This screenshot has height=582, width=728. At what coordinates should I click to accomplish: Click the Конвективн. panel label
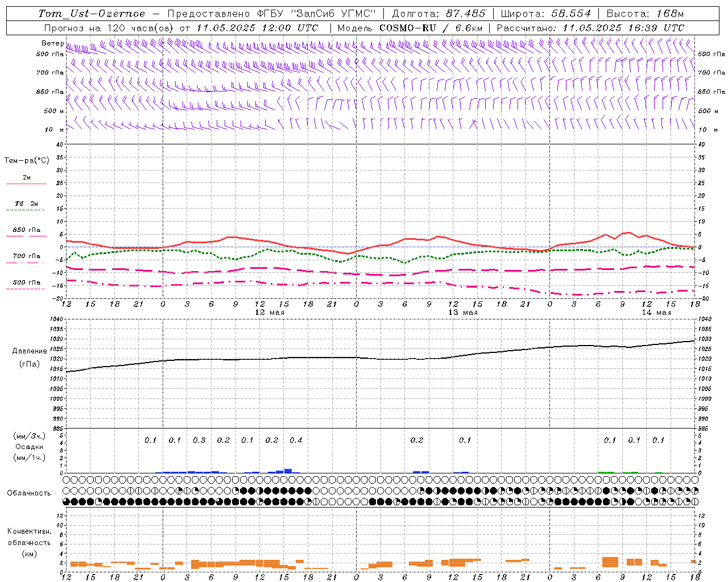tap(29, 531)
